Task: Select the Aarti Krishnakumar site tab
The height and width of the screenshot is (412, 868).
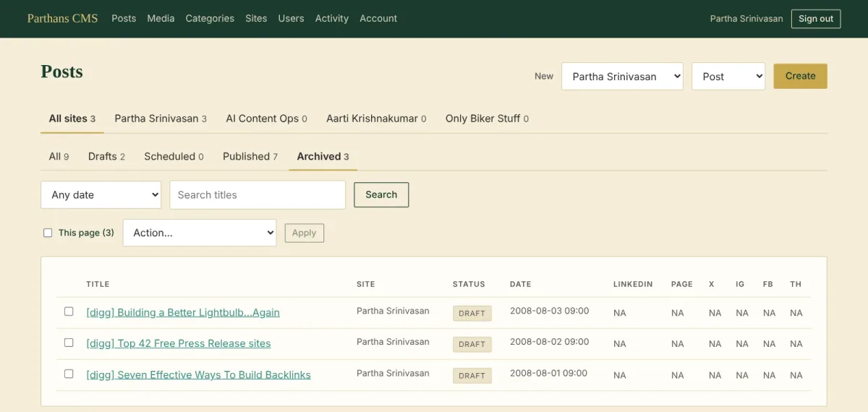Action: (376, 119)
